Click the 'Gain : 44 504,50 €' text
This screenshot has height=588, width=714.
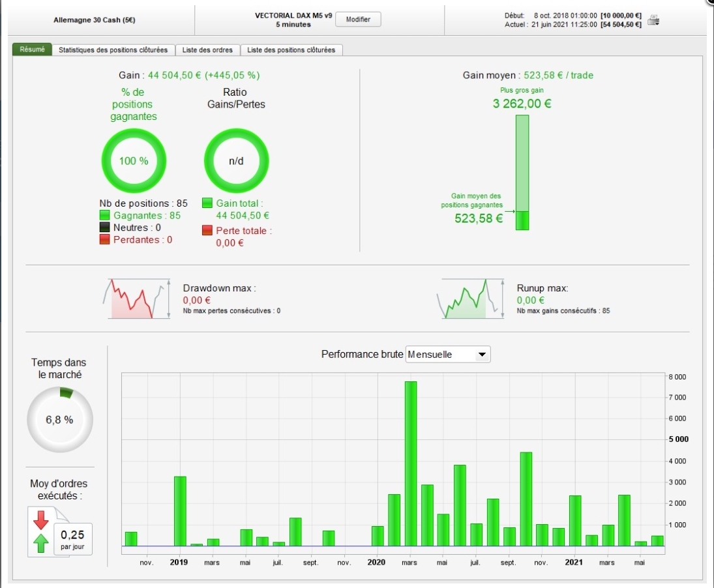(x=160, y=75)
